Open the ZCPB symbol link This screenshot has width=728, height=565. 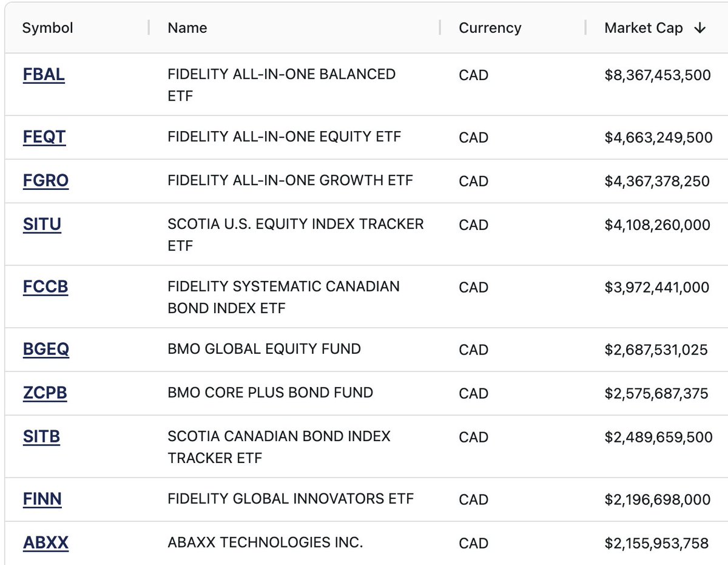(45, 393)
